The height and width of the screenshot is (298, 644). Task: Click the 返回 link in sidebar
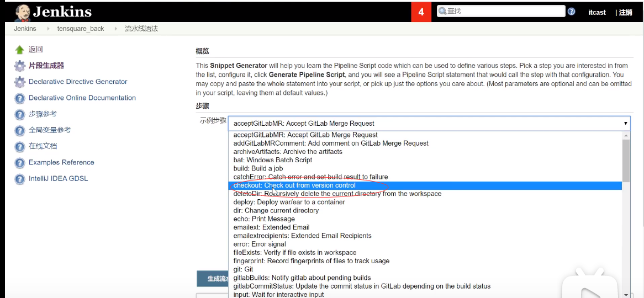(x=36, y=50)
